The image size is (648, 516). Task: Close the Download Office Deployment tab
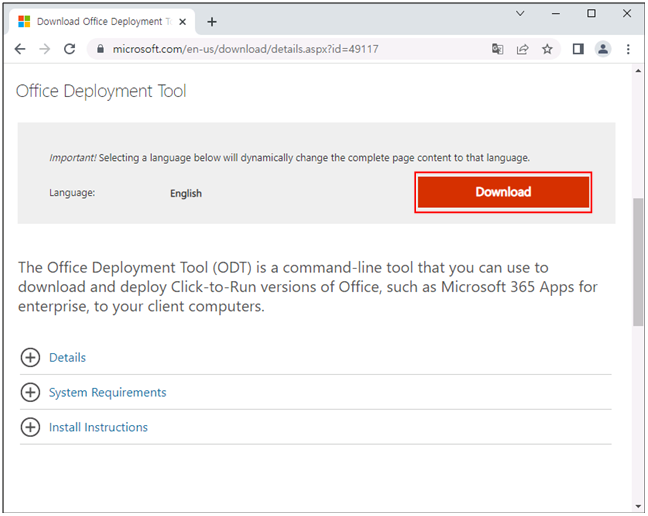(x=182, y=21)
